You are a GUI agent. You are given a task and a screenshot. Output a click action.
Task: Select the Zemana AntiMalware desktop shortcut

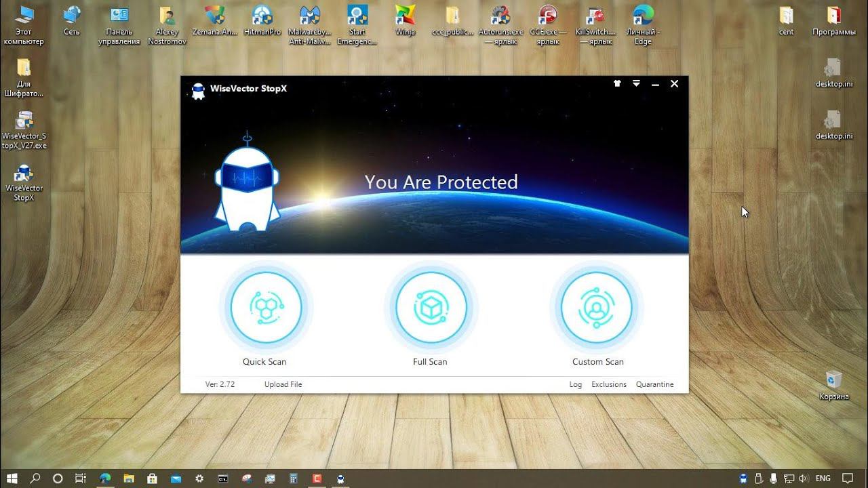point(215,21)
